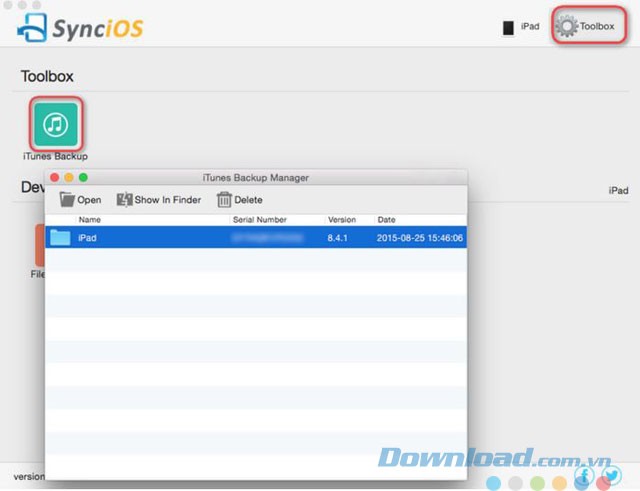Click the Twitter icon at bottom
This screenshot has height=491, width=640.
click(611, 475)
